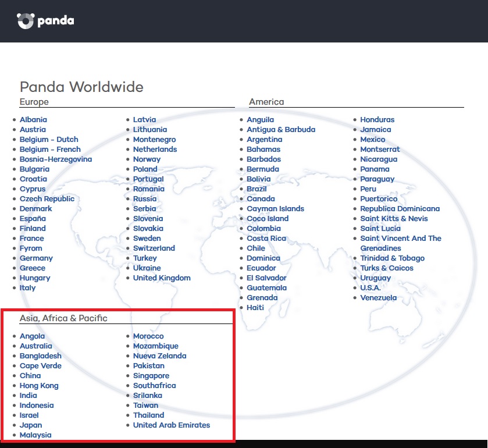488x448 pixels.
Task: Open the Fyrom link
Action: 31,248
